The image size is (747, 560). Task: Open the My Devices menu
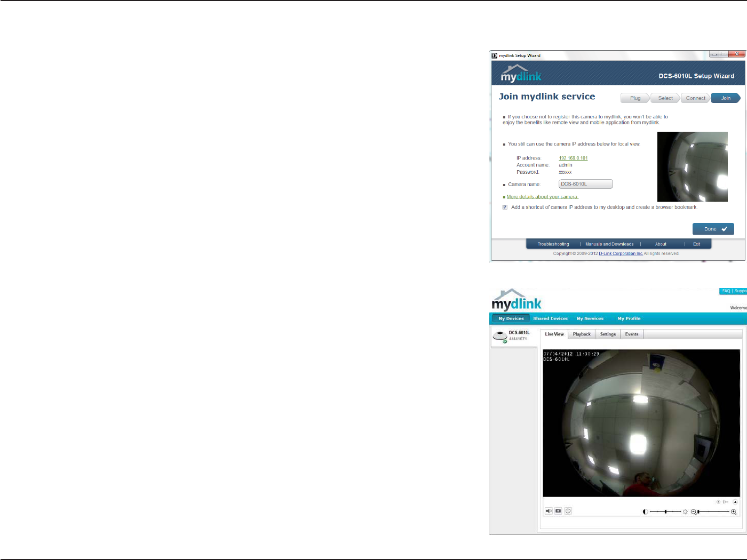(x=511, y=318)
